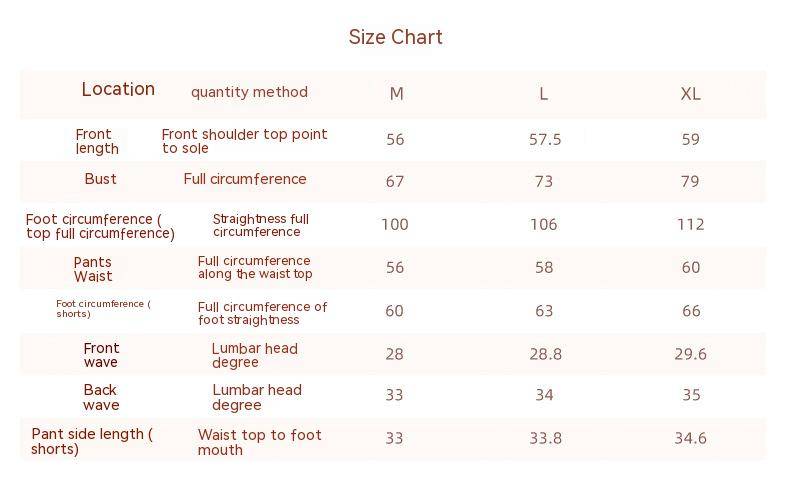
Task: Click the value 112 in XL column
Action: (x=690, y=225)
